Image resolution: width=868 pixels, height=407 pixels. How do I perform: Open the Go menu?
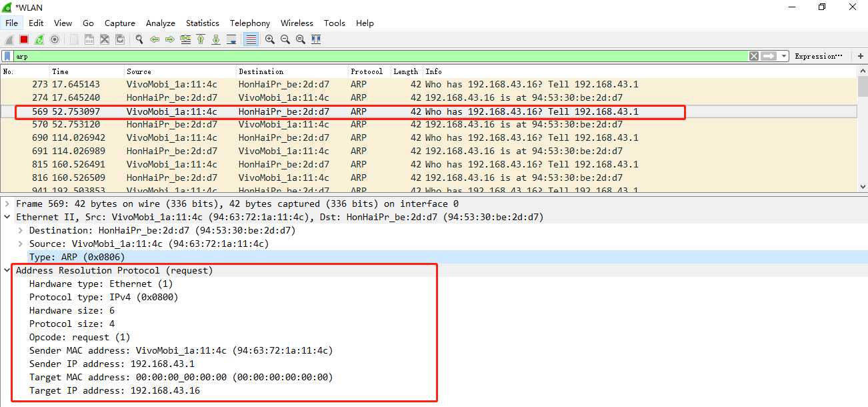tap(88, 23)
